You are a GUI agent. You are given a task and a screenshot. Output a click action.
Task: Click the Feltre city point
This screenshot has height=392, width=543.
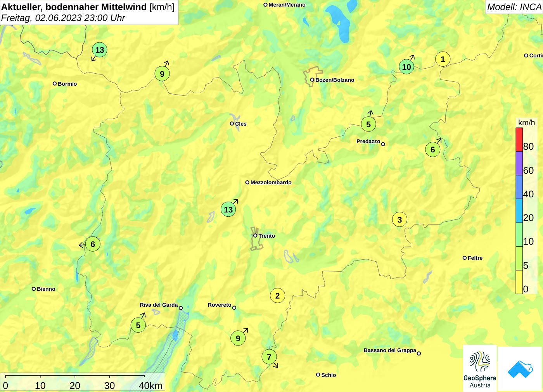(x=465, y=258)
